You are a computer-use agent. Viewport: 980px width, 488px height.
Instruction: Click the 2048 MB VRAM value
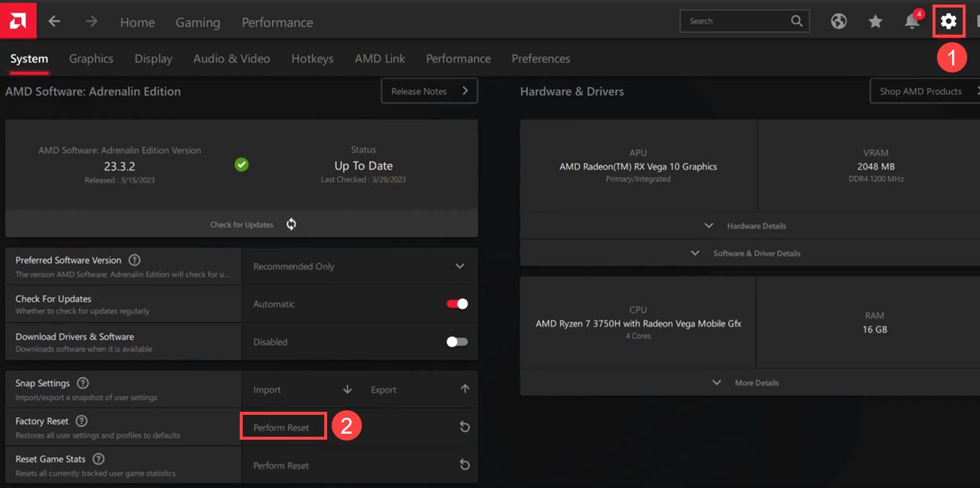[x=875, y=167]
